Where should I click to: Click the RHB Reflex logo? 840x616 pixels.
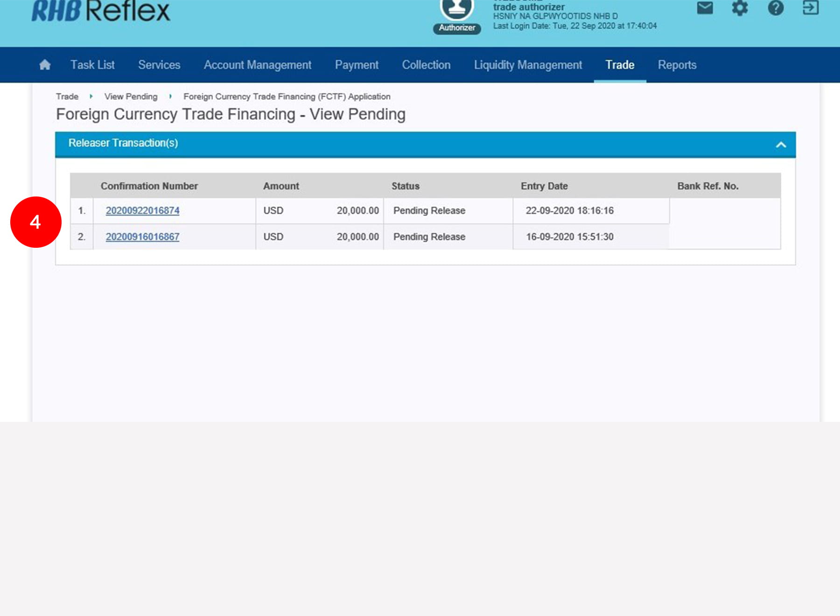click(101, 11)
